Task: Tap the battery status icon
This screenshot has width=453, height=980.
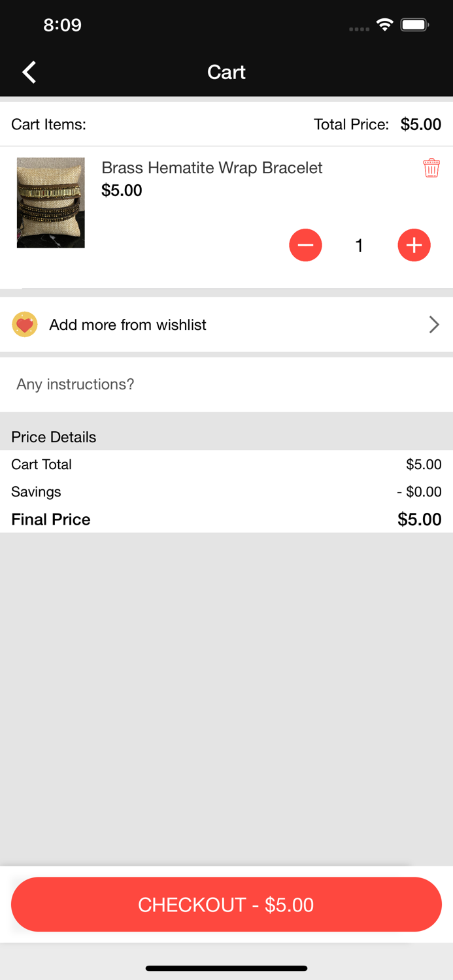Action: pyautogui.click(x=414, y=25)
